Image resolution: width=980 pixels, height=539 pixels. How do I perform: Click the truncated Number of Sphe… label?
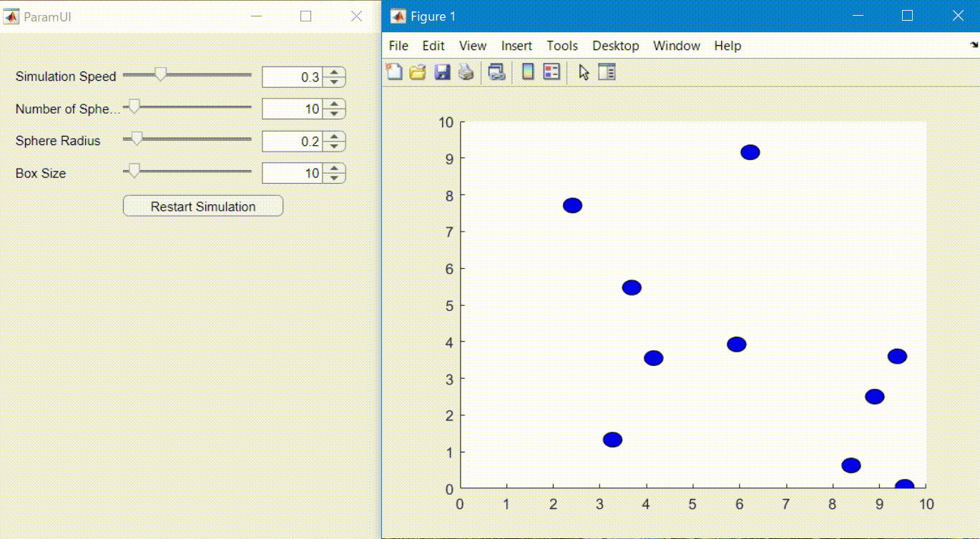click(69, 109)
